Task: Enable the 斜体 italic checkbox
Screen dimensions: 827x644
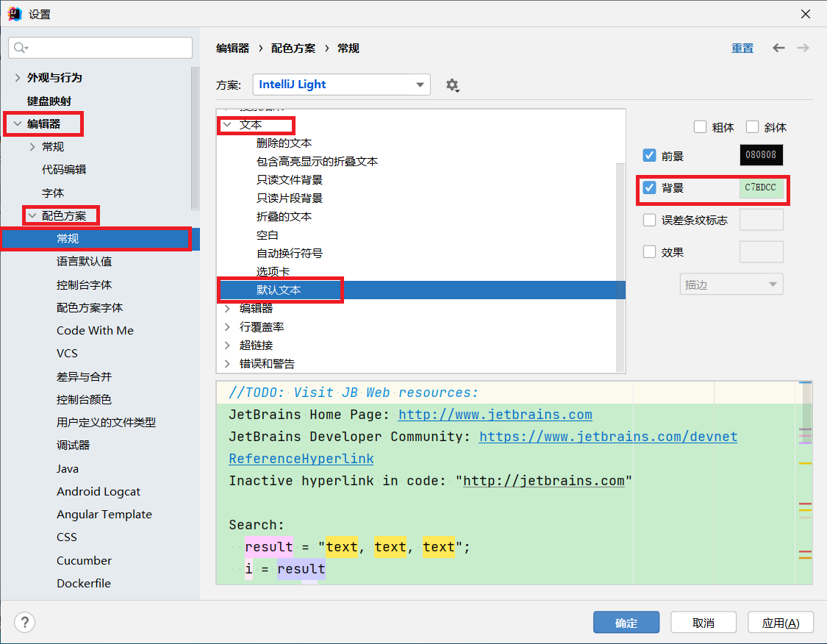Action: [x=752, y=126]
